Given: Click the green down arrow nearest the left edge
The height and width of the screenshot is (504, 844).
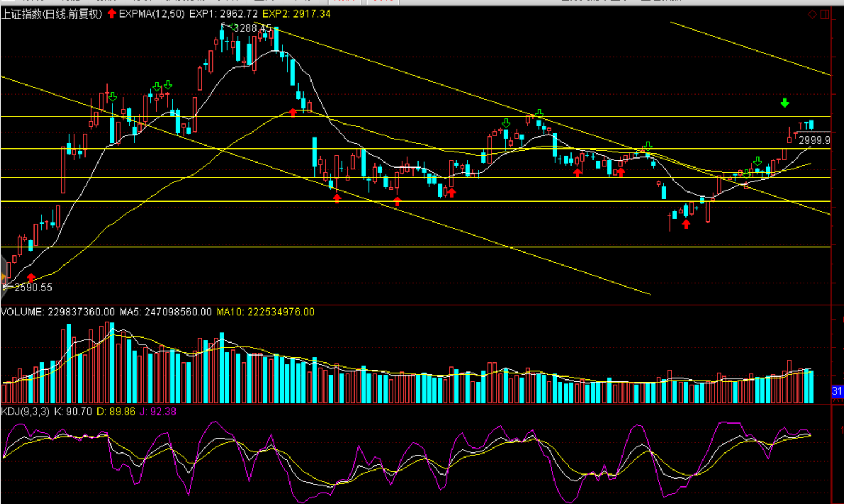Looking at the screenshot, I should coord(113,97).
